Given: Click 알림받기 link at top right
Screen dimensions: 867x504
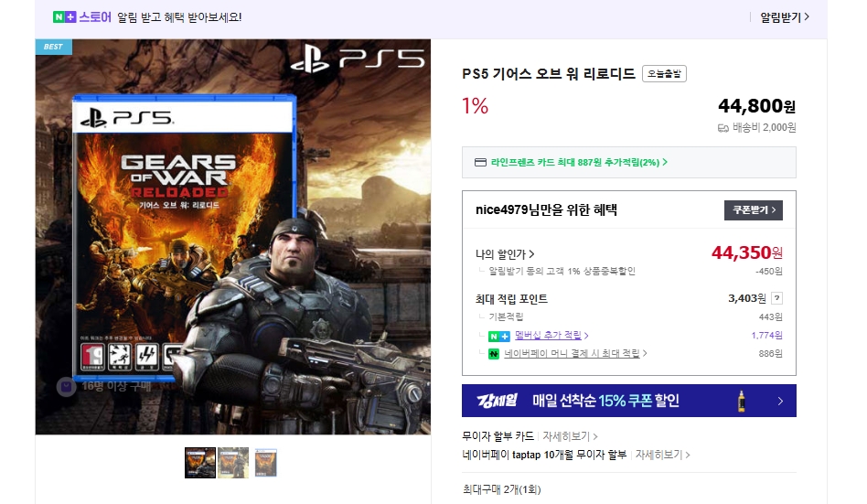Looking at the screenshot, I should (784, 17).
